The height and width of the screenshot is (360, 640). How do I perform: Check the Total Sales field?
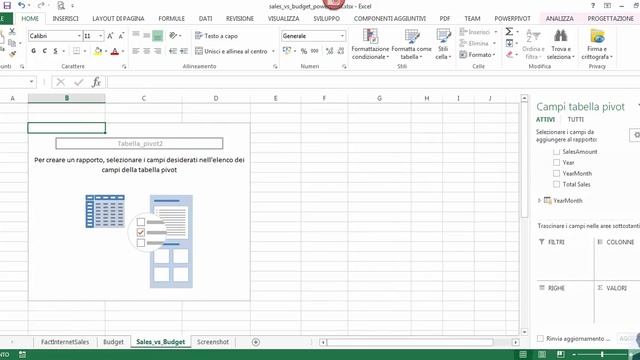556,184
